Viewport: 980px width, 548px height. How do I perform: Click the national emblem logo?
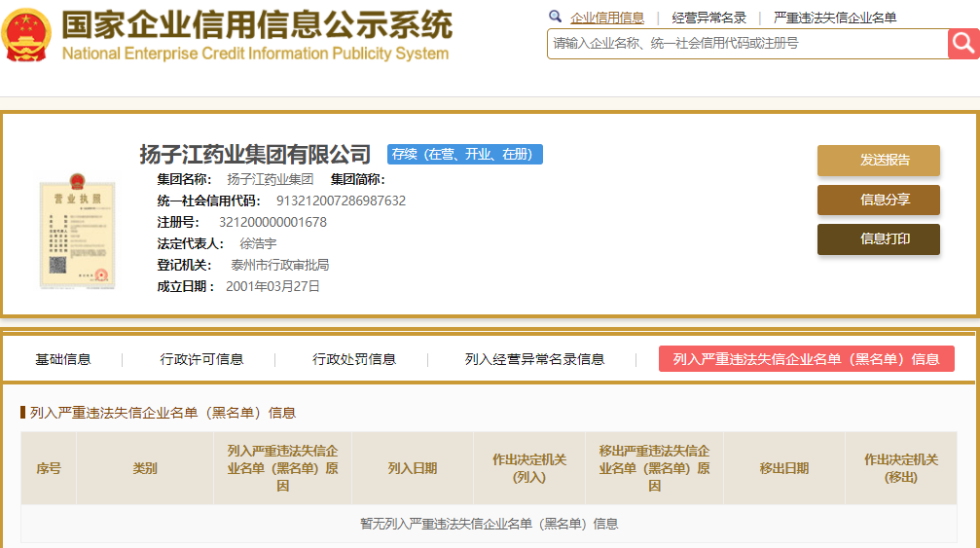(26, 34)
